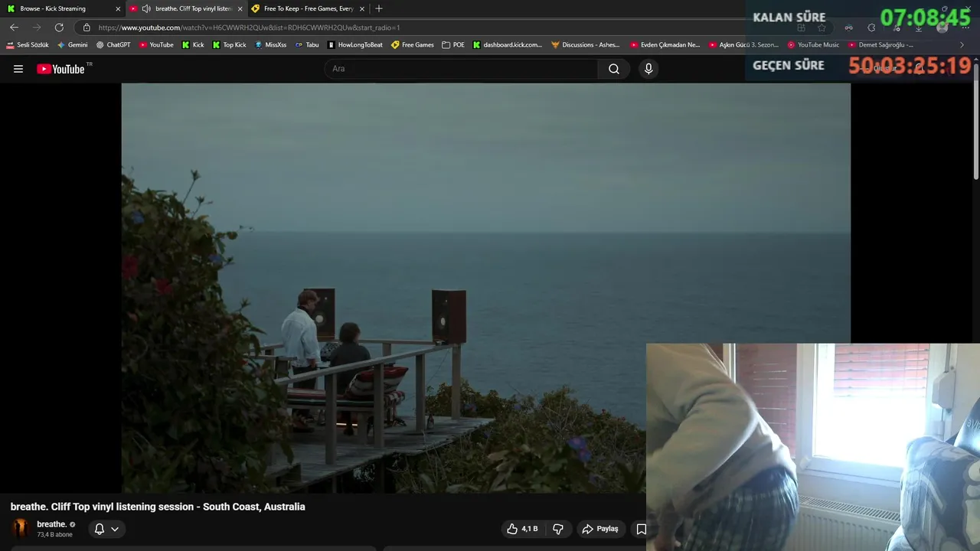The width and height of the screenshot is (980, 551).
Task: Open breathe. channel avatar
Action: click(x=21, y=528)
